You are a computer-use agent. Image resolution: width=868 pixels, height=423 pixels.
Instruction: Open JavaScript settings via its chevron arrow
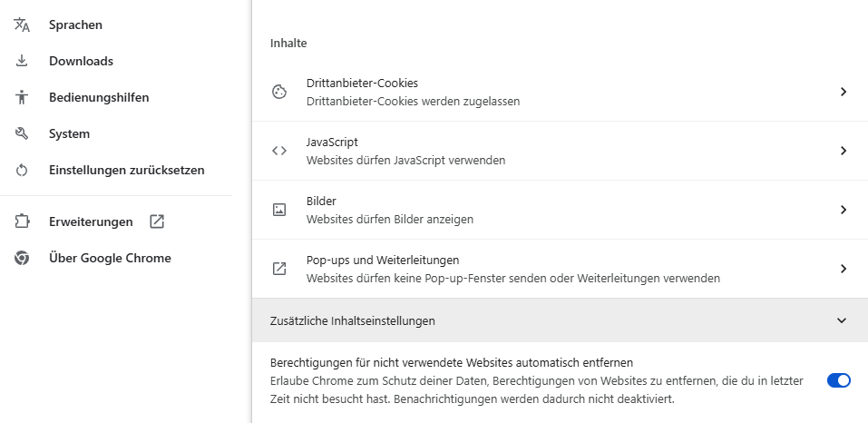point(843,151)
